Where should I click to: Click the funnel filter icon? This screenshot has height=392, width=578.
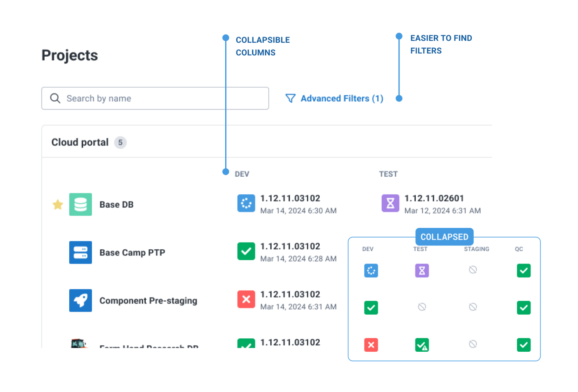290,99
